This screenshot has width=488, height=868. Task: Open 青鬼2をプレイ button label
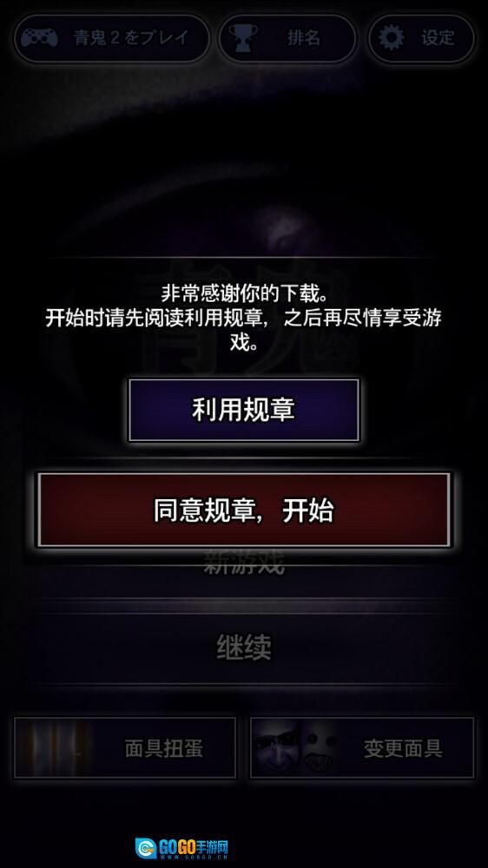pos(132,37)
